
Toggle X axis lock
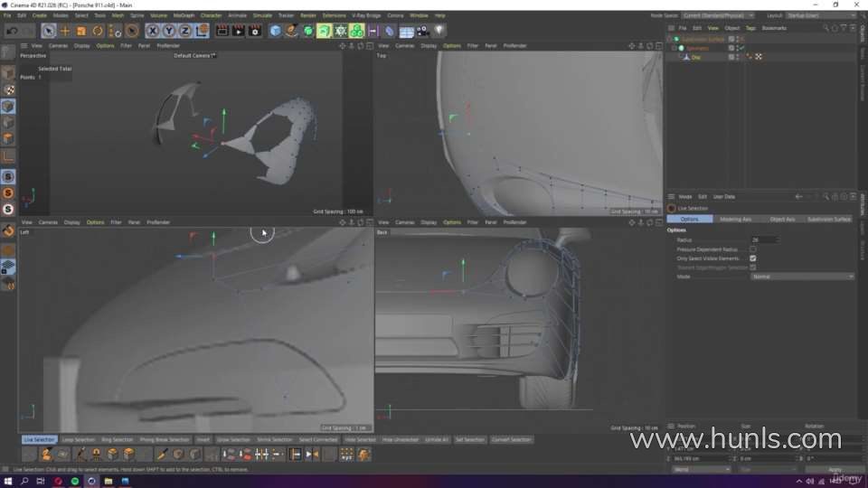152,31
